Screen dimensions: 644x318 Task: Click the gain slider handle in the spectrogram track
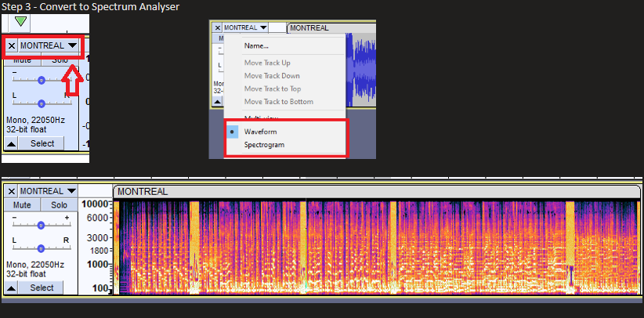coord(42,224)
